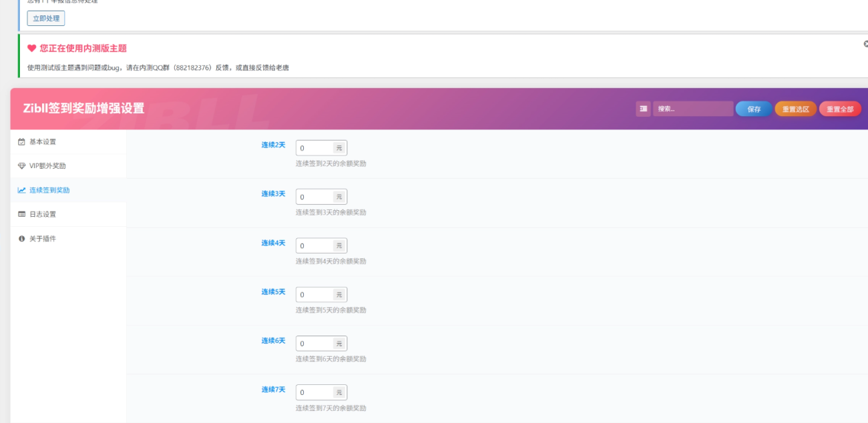868x423 pixels.
Task: Select the 日志设置 sidebar tab
Action: coord(43,214)
